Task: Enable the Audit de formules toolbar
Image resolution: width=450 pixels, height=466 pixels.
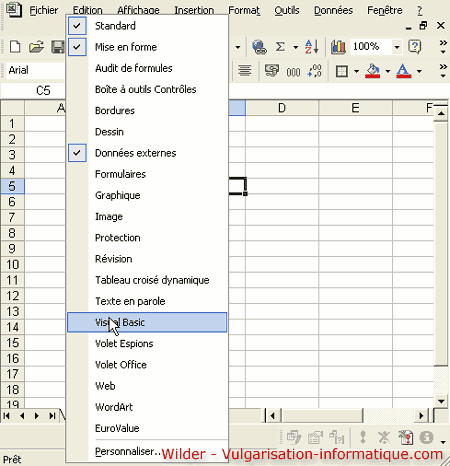Action: pos(147,68)
